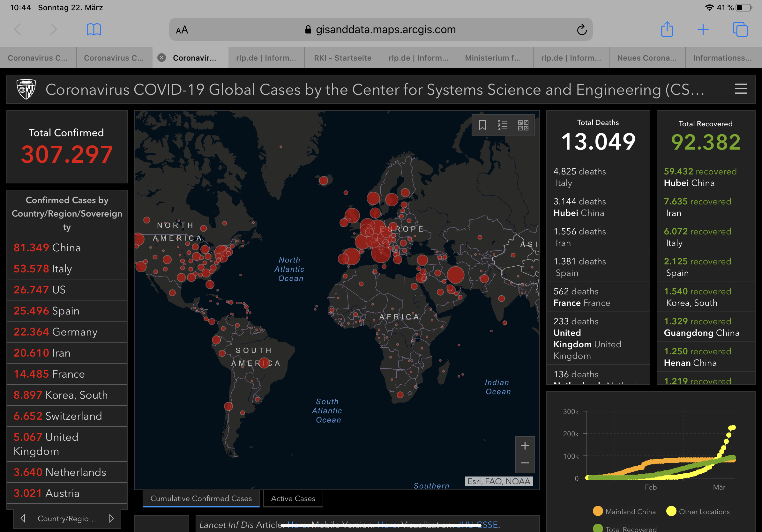Select 3.021 Austria in the list
Viewport: 762px width, 532px height.
point(67,493)
